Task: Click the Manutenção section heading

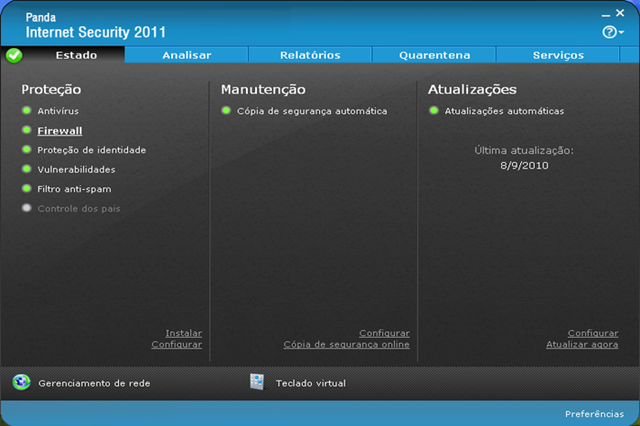Action: 263,89
